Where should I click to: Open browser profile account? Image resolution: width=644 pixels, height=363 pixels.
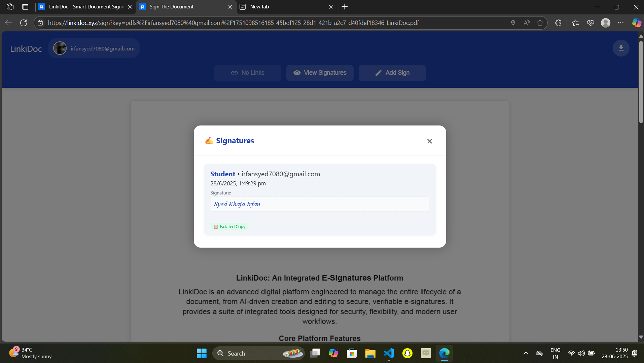pos(606,23)
